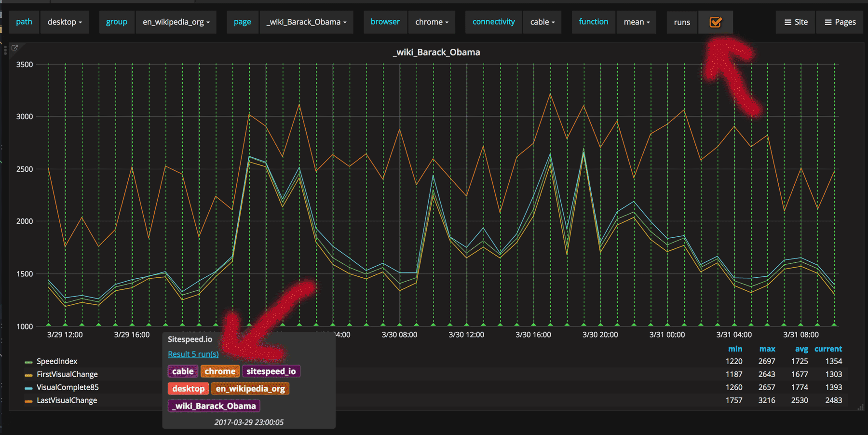Viewport: 868px width, 435px height.
Task: Open the mean function dropdown
Action: 637,22
